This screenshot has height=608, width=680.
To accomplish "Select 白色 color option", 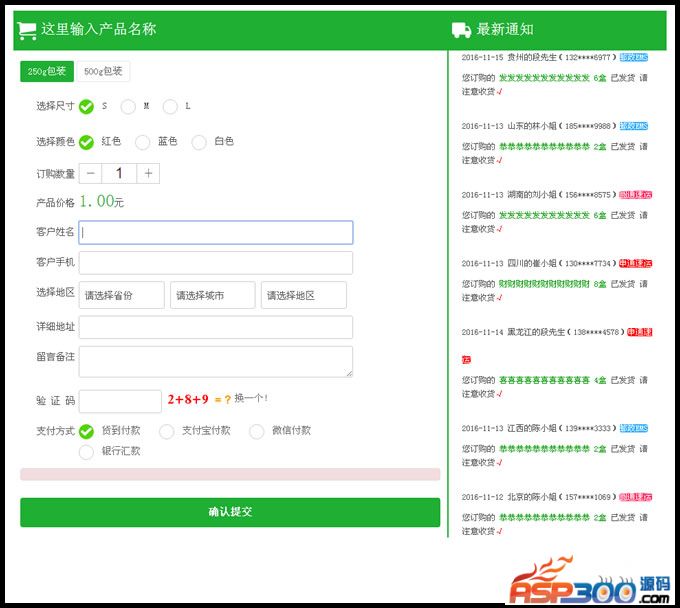I will click(x=199, y=142).
